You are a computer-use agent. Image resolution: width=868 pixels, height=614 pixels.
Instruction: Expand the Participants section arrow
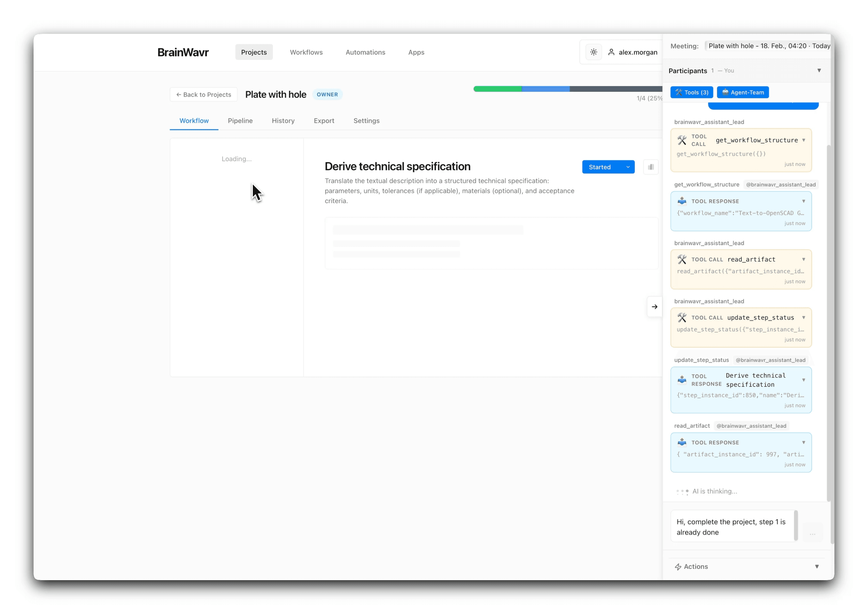pyautogui.click(x=819, y=71)
